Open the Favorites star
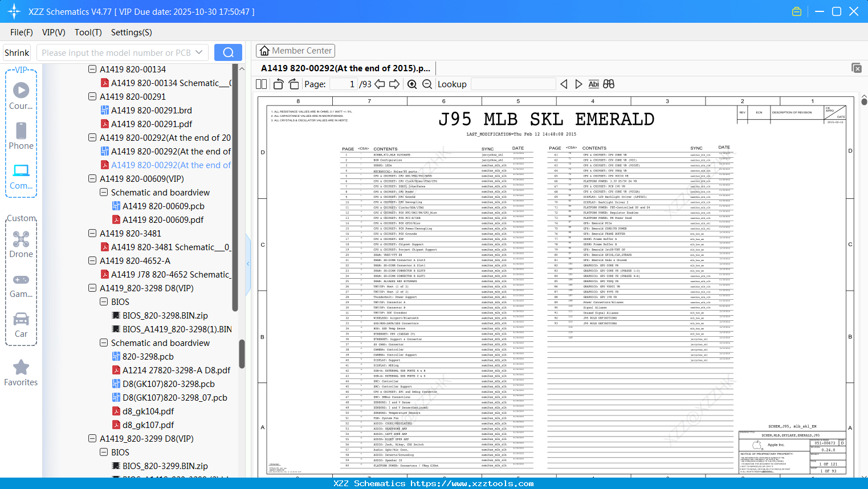 coord(21,373)
